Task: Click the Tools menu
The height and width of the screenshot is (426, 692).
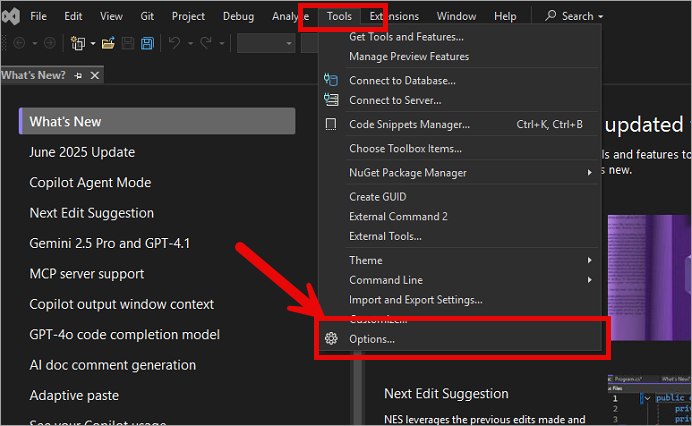Action: point(339,16)
